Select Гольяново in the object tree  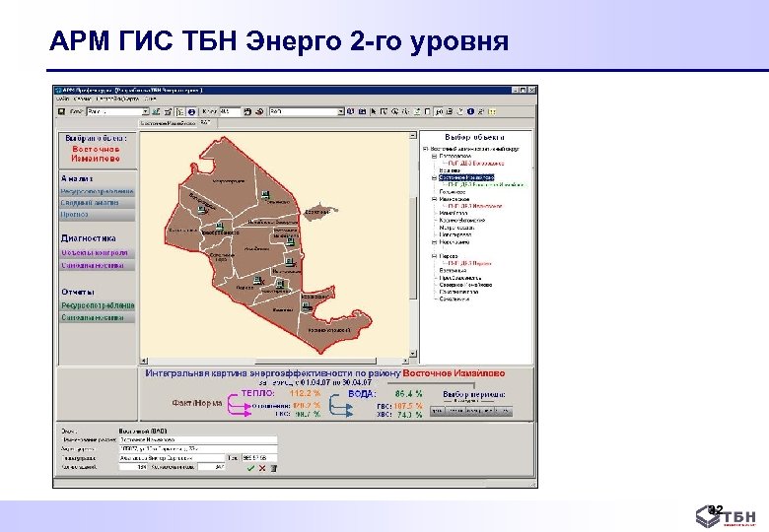coord(453,192)
